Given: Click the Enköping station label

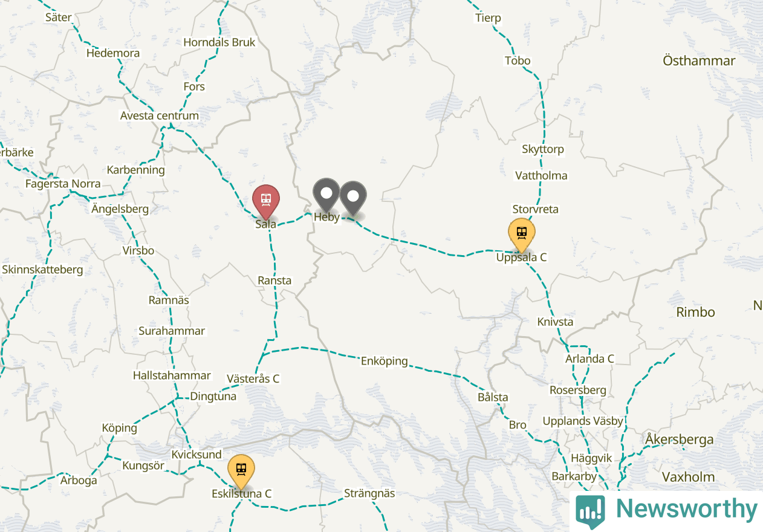Looking at the screenshot, I should 385,361.
